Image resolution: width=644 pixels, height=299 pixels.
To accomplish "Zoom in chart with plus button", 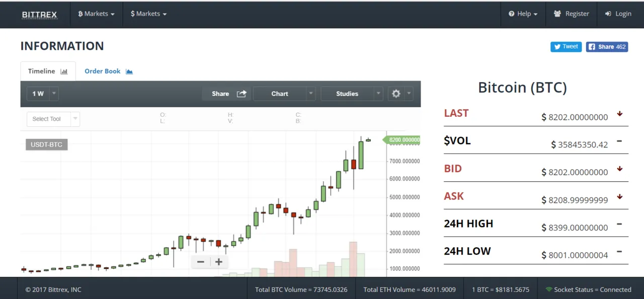I will tap(219, 262).
